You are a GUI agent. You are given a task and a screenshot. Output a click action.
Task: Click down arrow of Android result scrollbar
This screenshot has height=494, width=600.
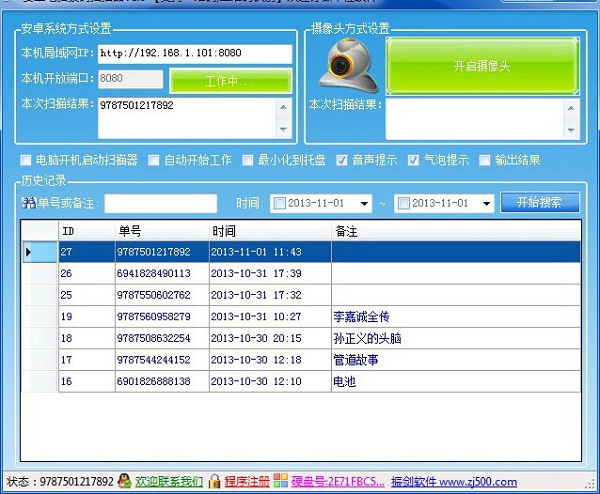(284, 129)
